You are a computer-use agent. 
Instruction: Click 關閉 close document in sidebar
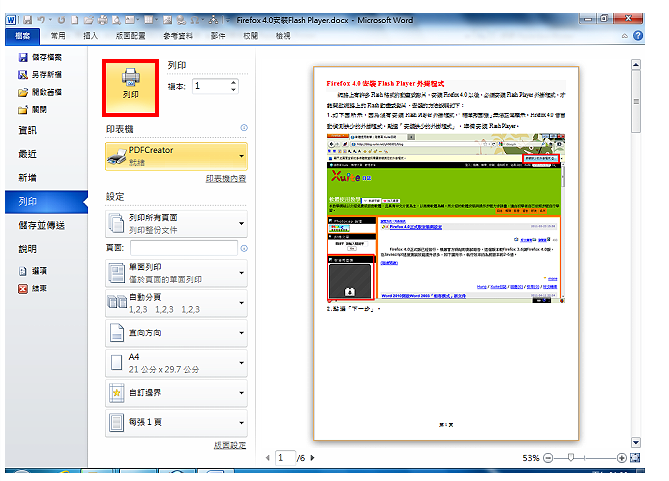point(32,110)
